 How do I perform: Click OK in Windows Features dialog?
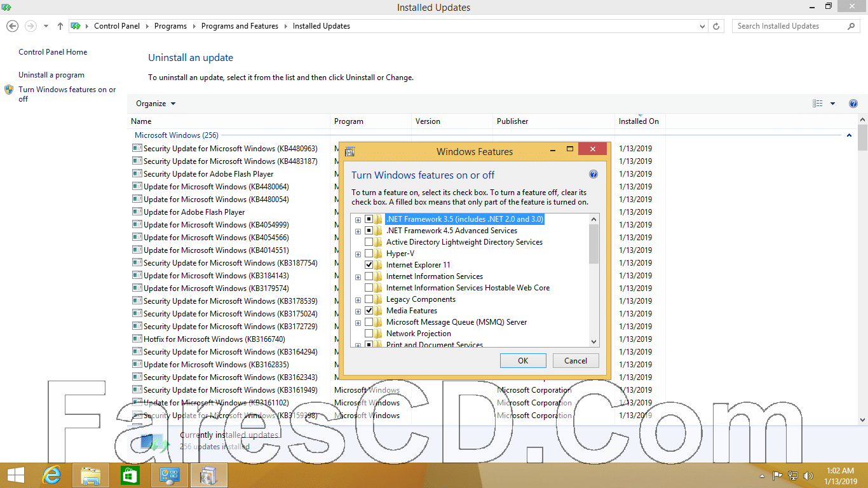coord(523,360)
